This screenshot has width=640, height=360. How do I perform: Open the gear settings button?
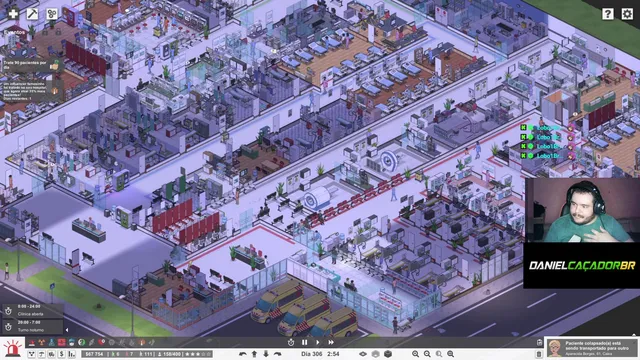pos(627,14)
